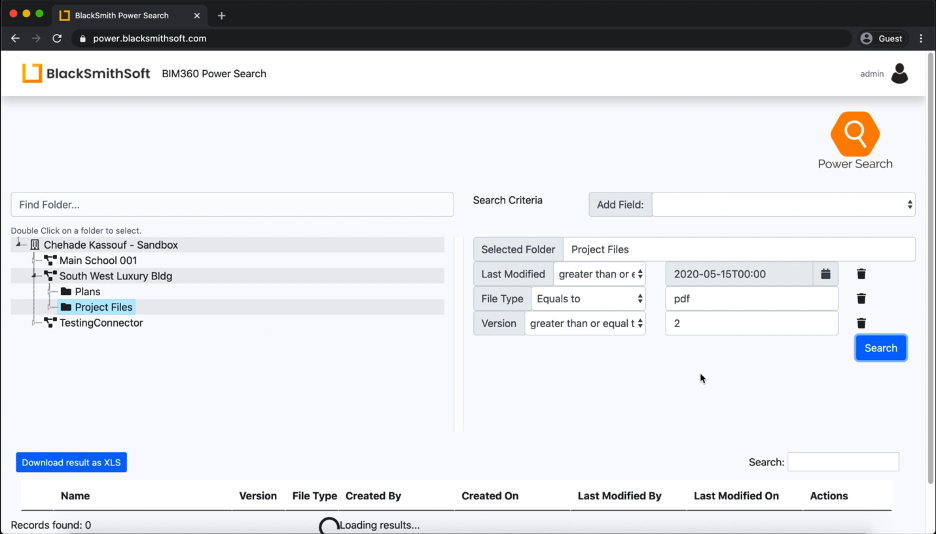This screenshot has width=936, height=534.
Task: Select South West Luxury Bldg in tree
Action: [116, 276]
